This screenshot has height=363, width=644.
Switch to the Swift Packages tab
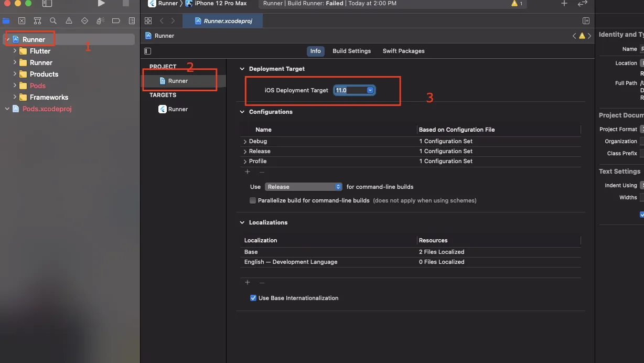click(x=403, y=51)
